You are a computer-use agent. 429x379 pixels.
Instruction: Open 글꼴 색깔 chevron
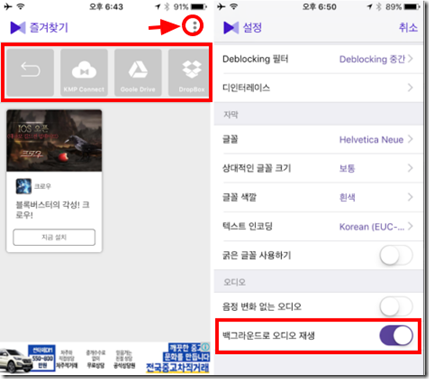(x=410, y=197)
